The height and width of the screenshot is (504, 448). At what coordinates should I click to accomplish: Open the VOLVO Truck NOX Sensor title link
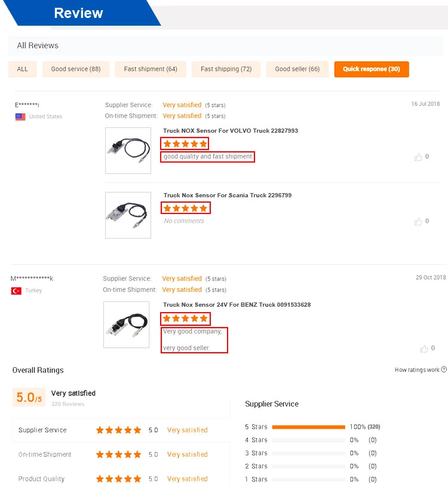231,130
